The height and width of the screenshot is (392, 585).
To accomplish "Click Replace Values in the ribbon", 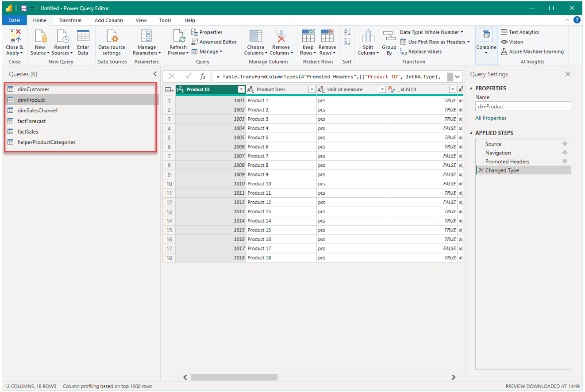I will (x=420, y=52).
